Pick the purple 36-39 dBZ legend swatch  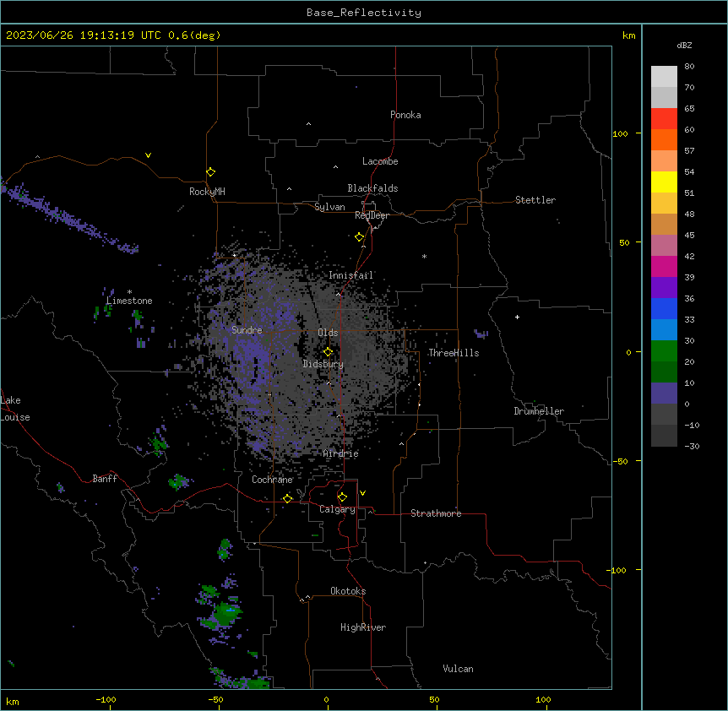pos(664,288)
